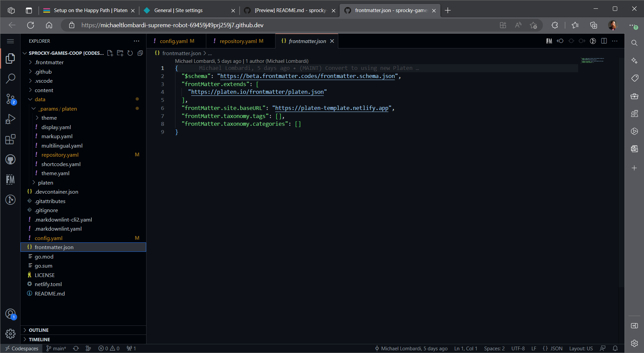The height and width of the screenshot is (353, 644).
Task: Collapse the data folder
Action: [x=40, y=99]
